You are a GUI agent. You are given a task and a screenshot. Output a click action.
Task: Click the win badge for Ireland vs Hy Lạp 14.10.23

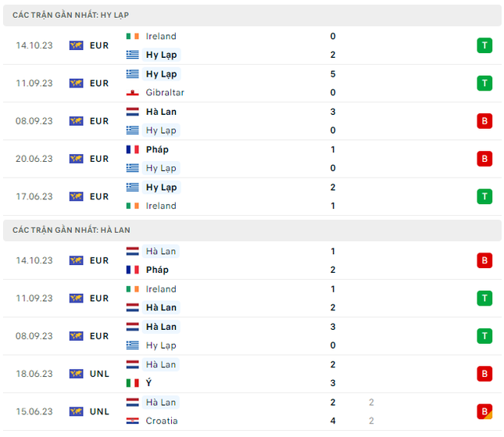[484, 45]
